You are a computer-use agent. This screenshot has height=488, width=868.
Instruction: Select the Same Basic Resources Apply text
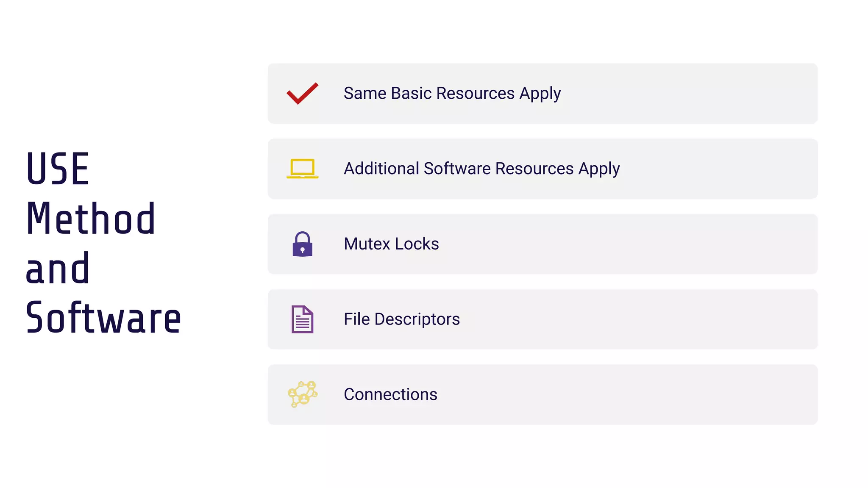coord(452,94)
